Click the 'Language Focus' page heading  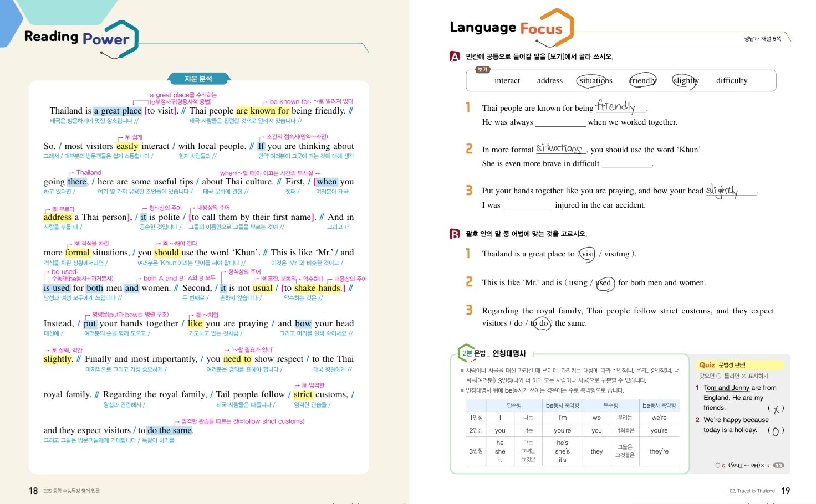coord(506,28)
